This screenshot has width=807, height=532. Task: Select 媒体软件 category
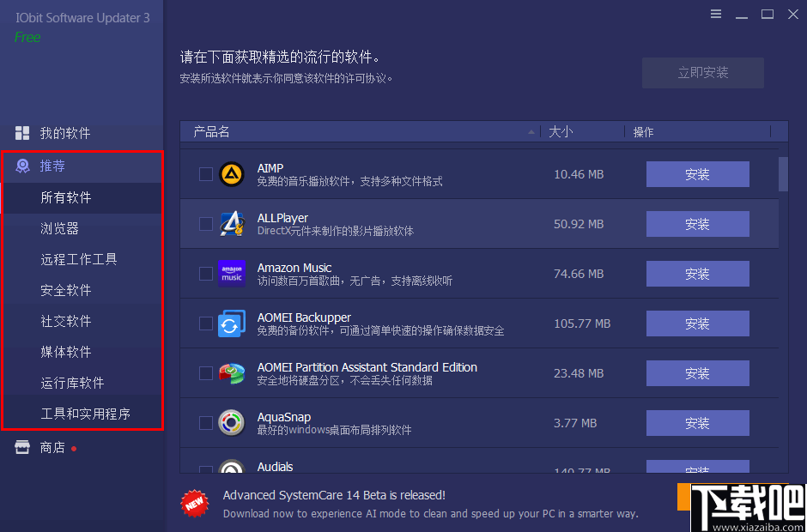tap(82, 352)
